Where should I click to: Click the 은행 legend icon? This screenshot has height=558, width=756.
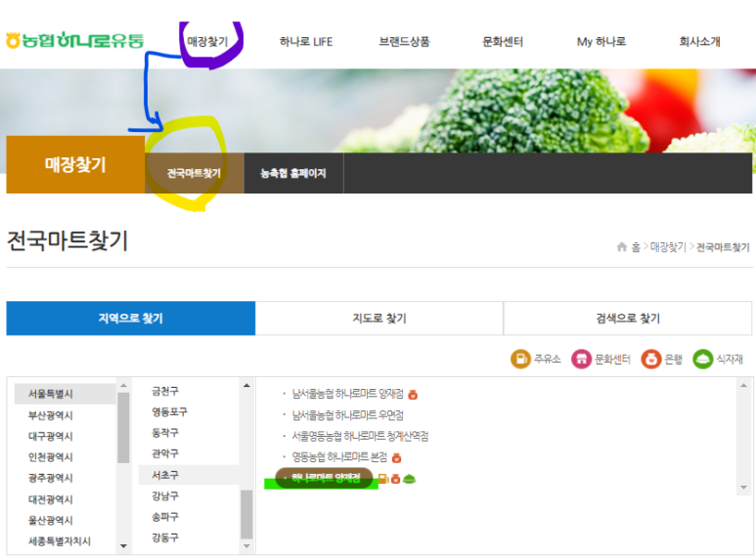pos(651,359)
